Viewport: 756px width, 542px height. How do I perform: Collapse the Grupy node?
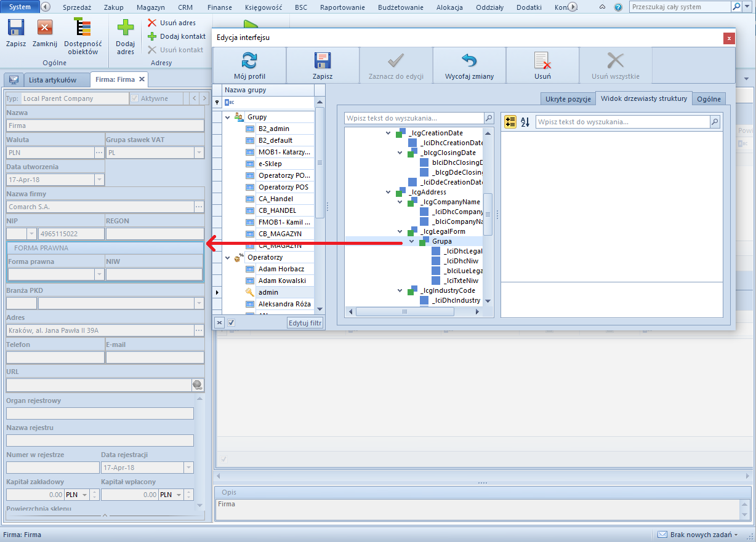228,117
